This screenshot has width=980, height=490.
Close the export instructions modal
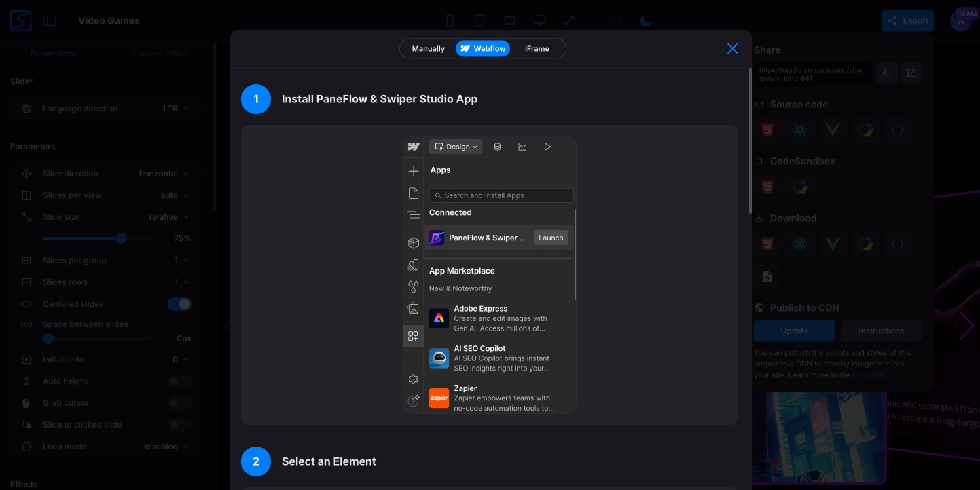[732, 48]
